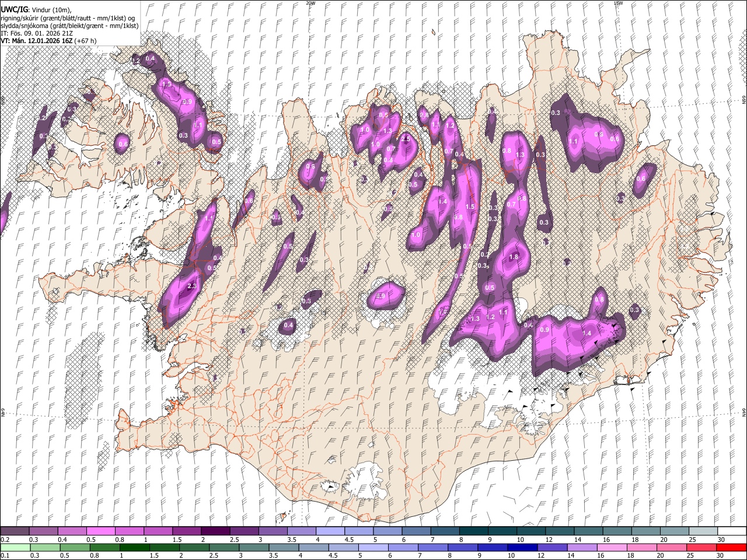Select the darkest purple swatch between 2 and 2.5
The width and height of the screenshot is (747, 560).
215,531
